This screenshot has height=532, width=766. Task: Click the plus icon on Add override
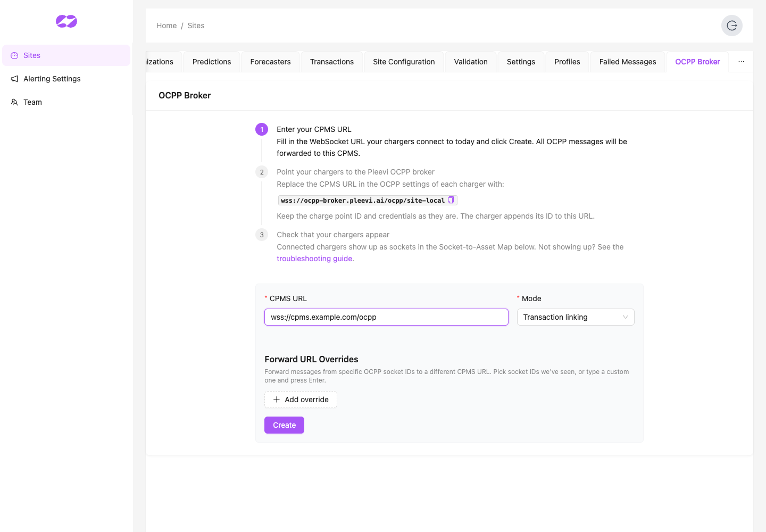[x=277, y=400]
